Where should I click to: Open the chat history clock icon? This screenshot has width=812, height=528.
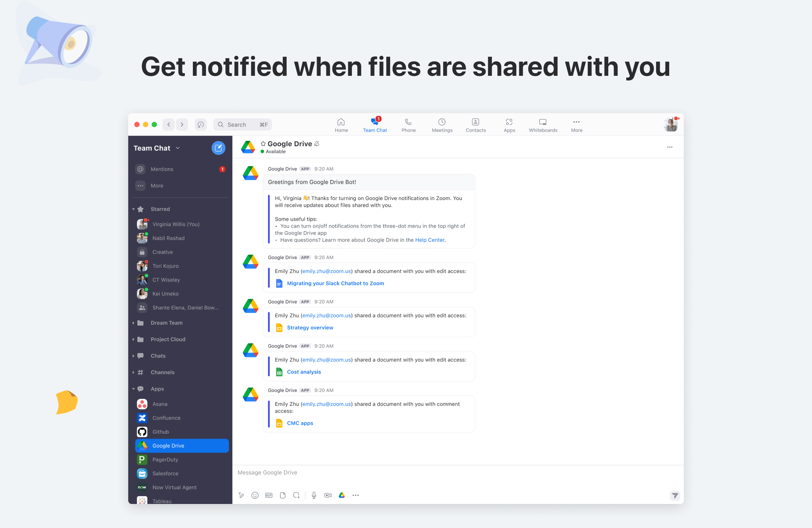pos(201,125)
